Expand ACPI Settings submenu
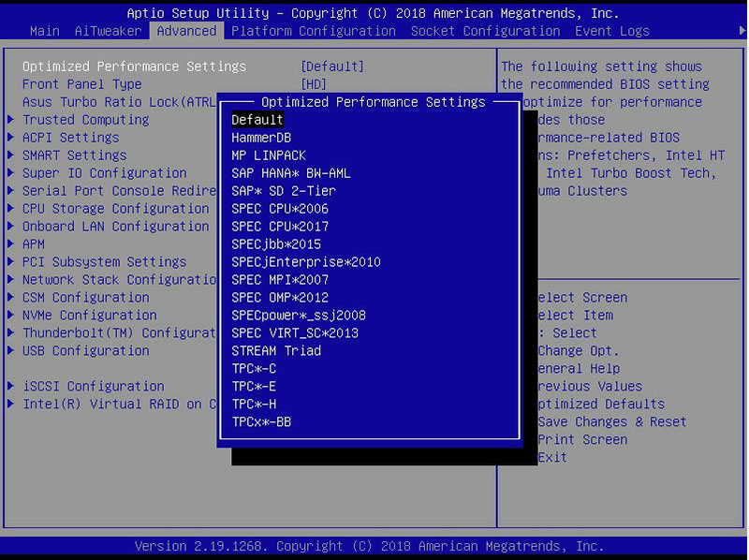The height and width of the screenshot is (560, 749). pyautogui.click(x=71, y=138)
